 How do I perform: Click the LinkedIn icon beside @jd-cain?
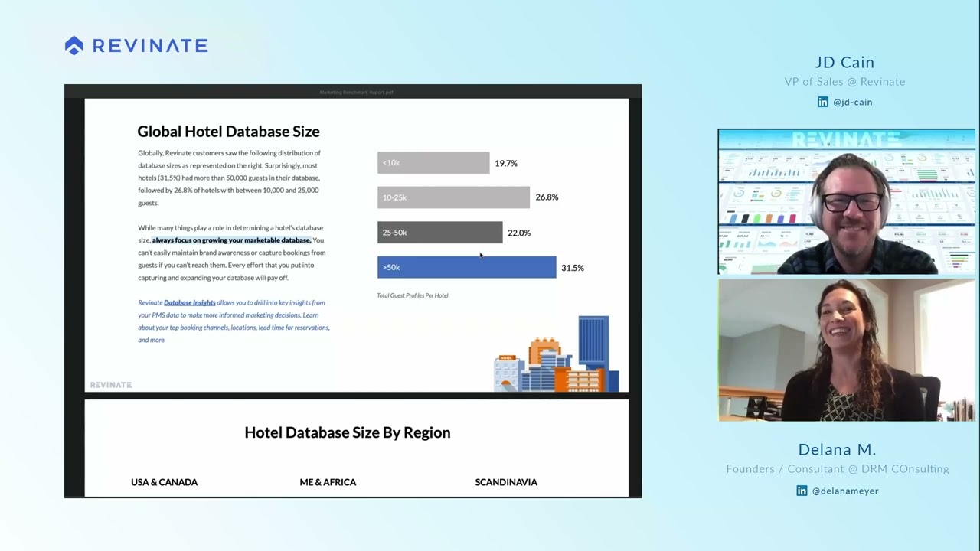tap(823, 102)
